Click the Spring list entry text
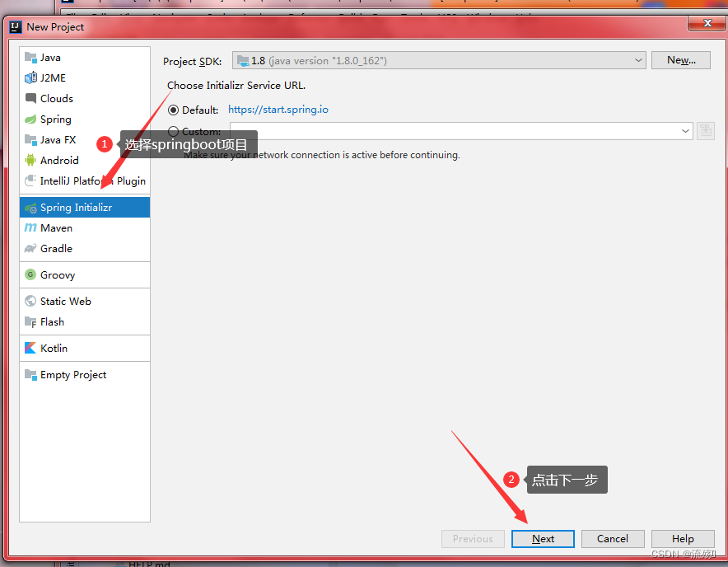 [x=56, y=119]
